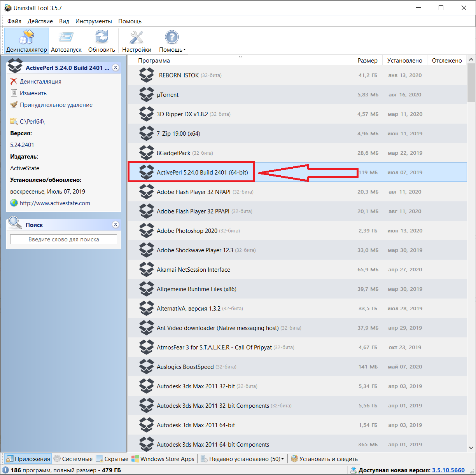Collapse the Поиск panel
476x475 pixels.
coord(115,225)
